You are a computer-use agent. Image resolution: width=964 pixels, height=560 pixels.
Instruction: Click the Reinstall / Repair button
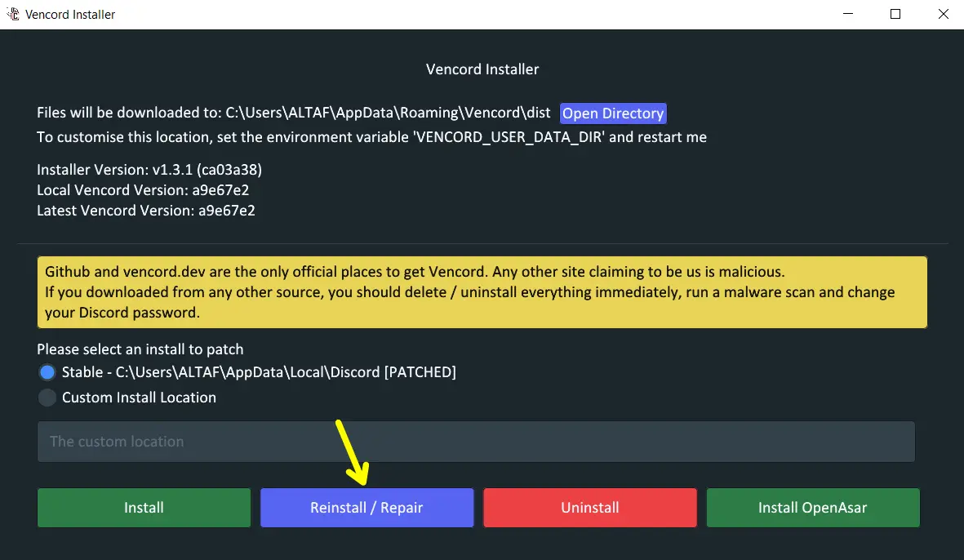367,508
